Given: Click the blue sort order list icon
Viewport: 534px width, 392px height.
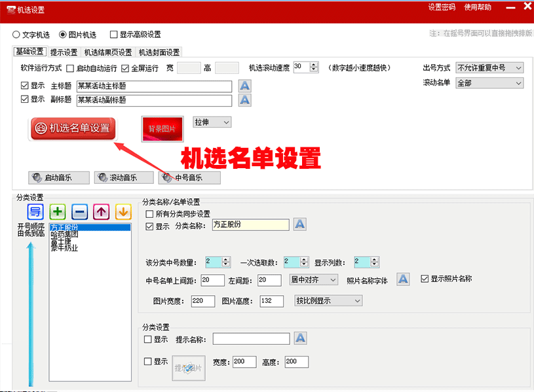Looking at the screenshot, I should (x=35, y=212).
